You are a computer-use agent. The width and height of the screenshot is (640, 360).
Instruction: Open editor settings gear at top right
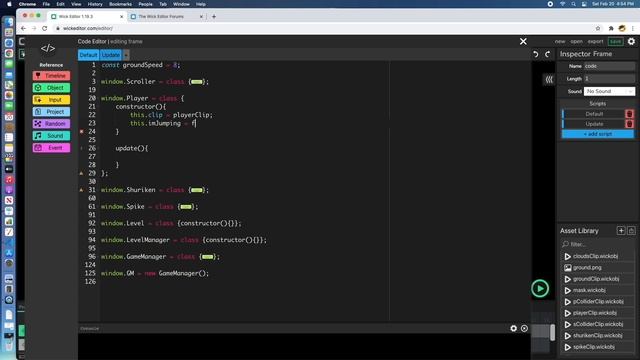coord(631,41)
